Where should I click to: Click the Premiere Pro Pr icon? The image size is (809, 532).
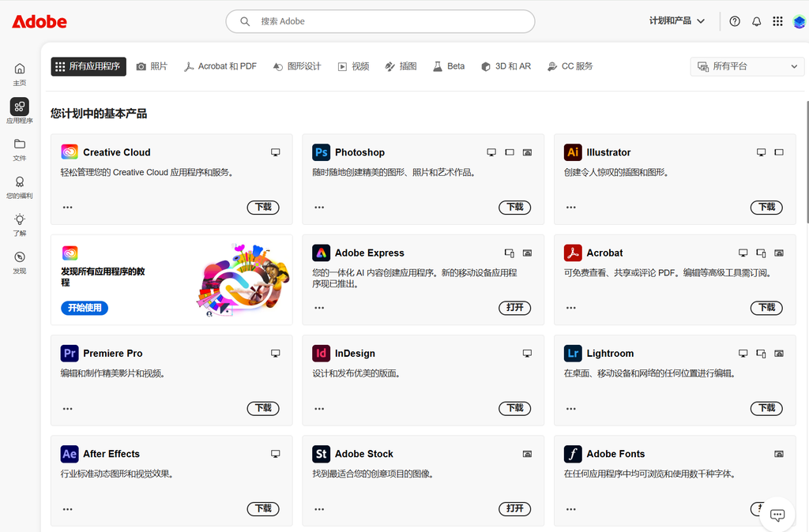coord(70,353)
